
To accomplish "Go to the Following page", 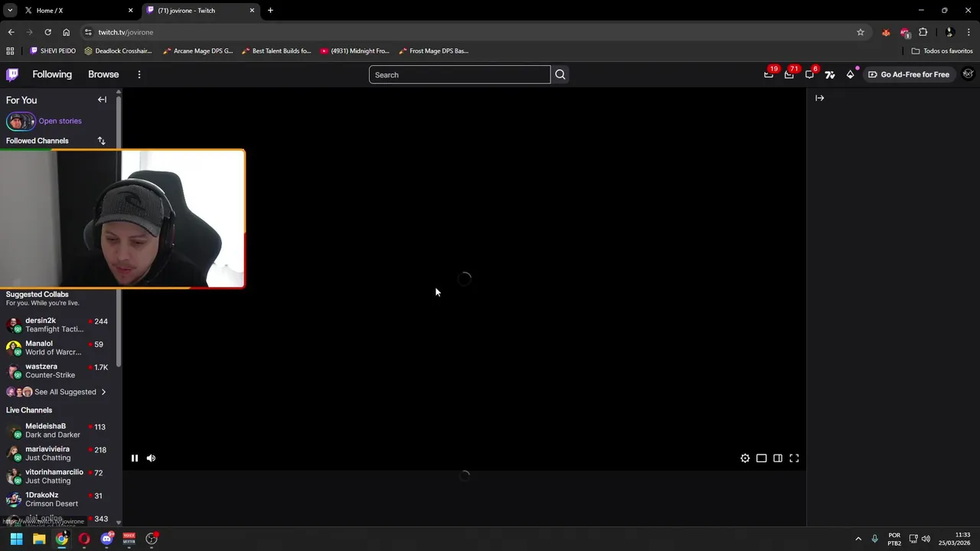I will click(52, 74).
